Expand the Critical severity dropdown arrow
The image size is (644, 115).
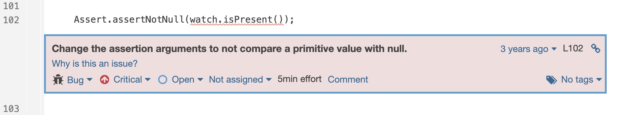[148, 80]
